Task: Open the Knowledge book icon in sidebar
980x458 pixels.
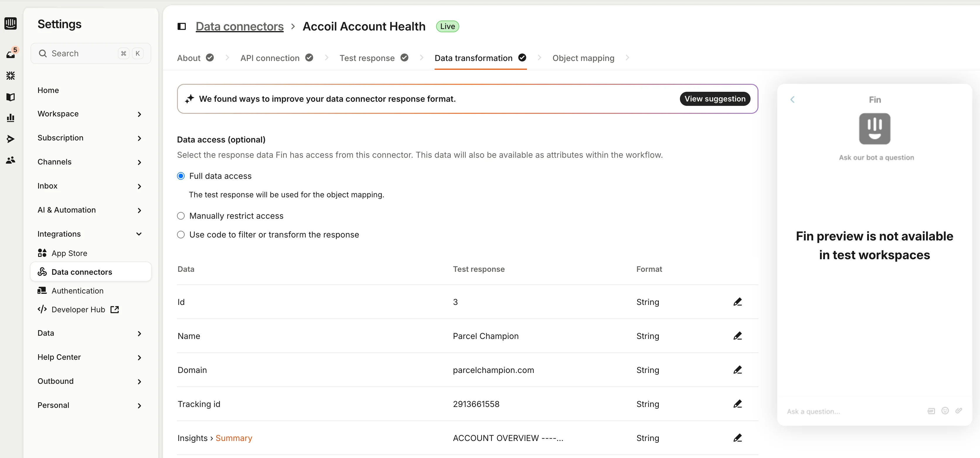Action: pyautogui.click(x=11, y=97)
